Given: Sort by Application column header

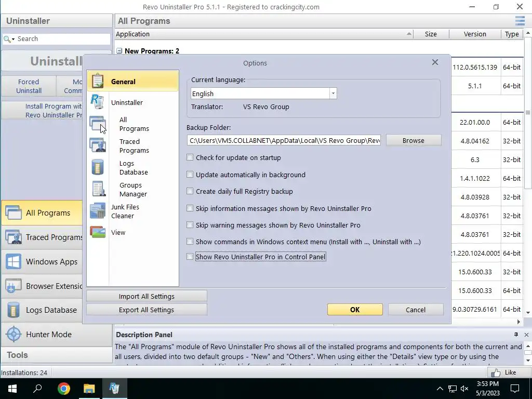Looking at the screenshot, I should coord(264,34).
